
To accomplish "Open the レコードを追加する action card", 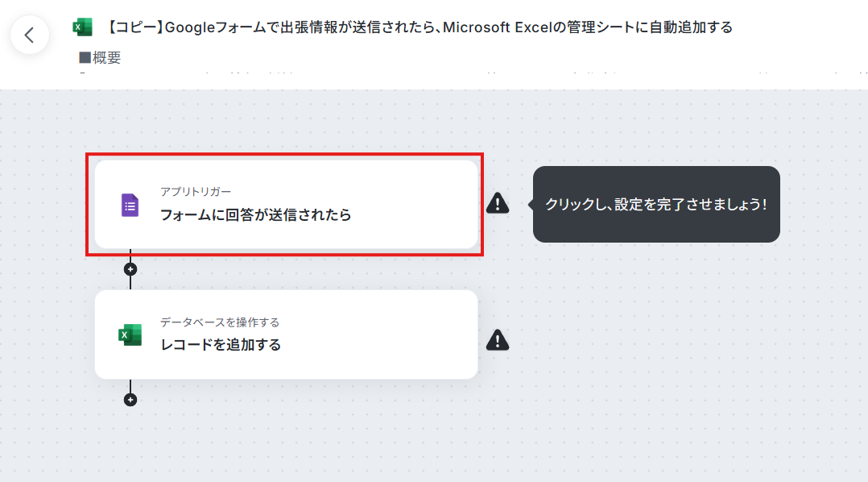I will (x=286, y=334).
